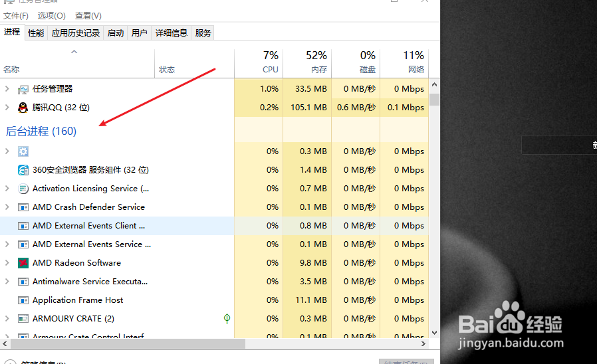Select the 任务管理器 process name
The image size is (597, 364).
point(53,89)
